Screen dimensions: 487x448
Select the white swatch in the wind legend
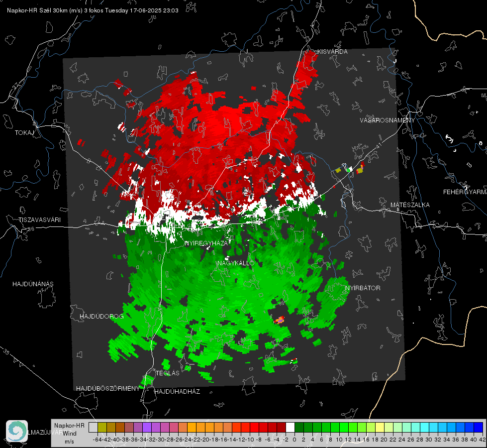(x=290, y=427)
